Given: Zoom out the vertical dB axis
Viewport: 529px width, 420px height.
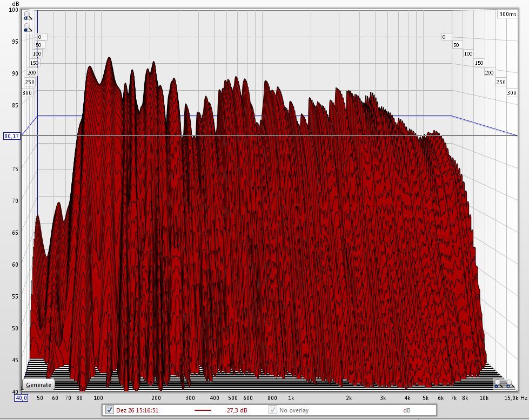Looking at the screenshot, I should click(x=27, y=28).
